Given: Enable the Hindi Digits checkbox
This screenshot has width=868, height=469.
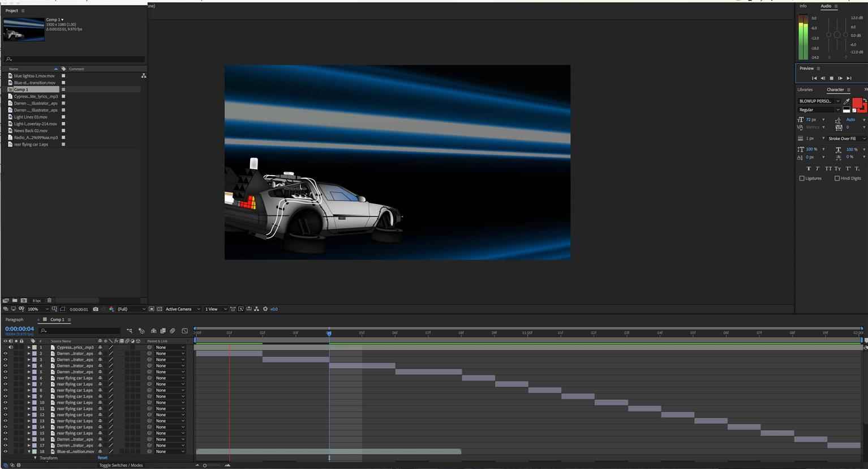Looking at the screenshot, I should click(x=837, y=178).
